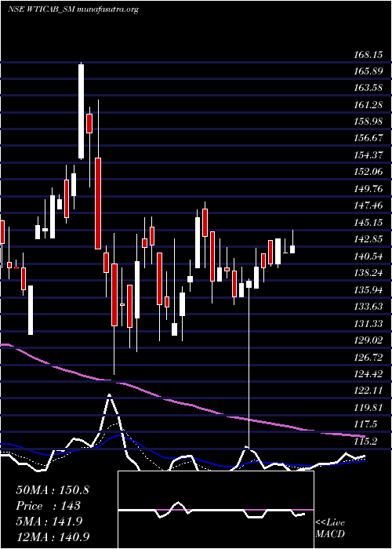Click the 122.11 price level label

(x=368, y=391)
